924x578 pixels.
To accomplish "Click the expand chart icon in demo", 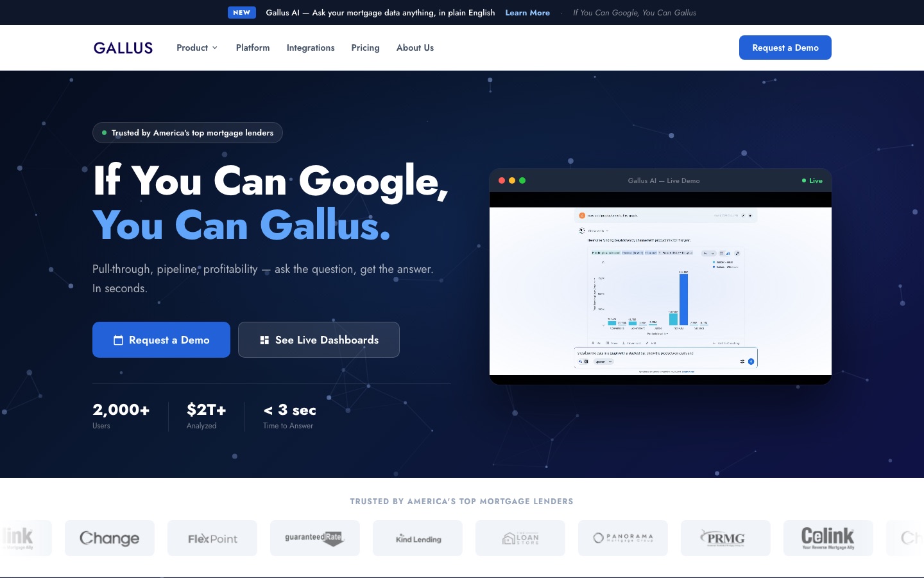I will 737,253.
